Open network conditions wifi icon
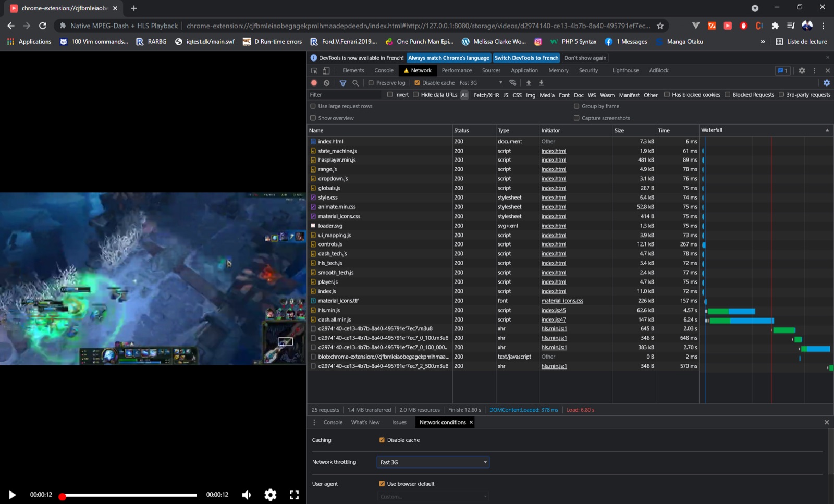Image resolution: width=834 pixels, height=504 pixels. (x=513, y=83)
